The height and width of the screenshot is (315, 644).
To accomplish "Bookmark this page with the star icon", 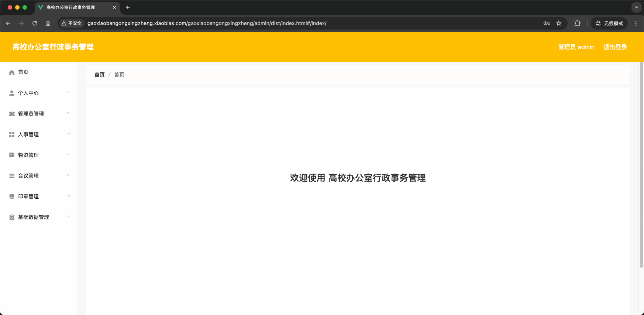I will point(559,23).
